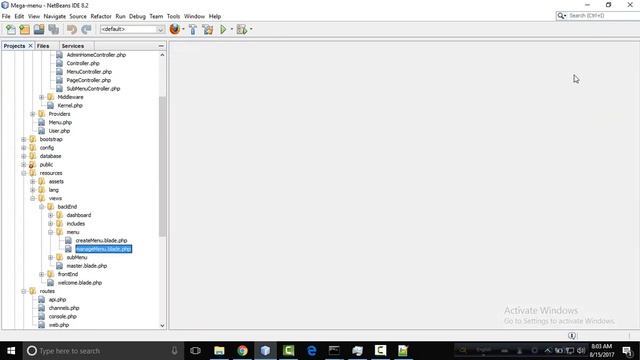Select SubMenuController.php file
The image size is (640, 360).
[93, 89]
